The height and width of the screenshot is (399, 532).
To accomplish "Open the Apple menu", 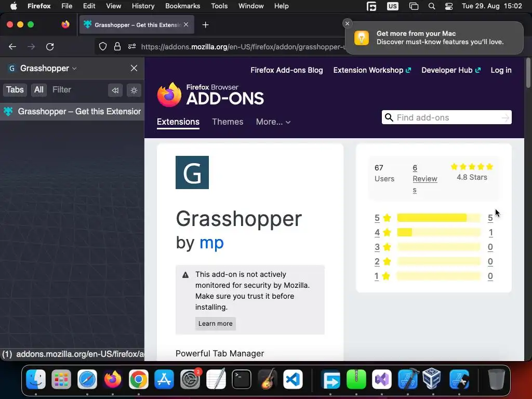I will 14,6.
